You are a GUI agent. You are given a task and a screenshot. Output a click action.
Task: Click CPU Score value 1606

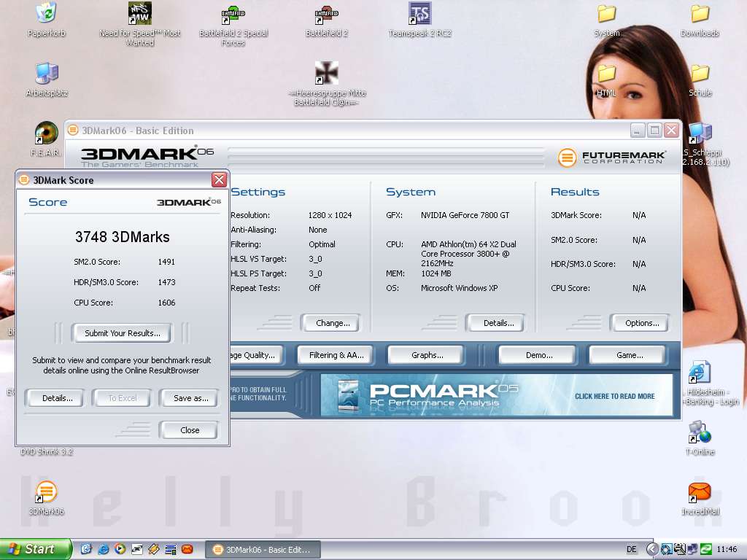tap(166, 303)
